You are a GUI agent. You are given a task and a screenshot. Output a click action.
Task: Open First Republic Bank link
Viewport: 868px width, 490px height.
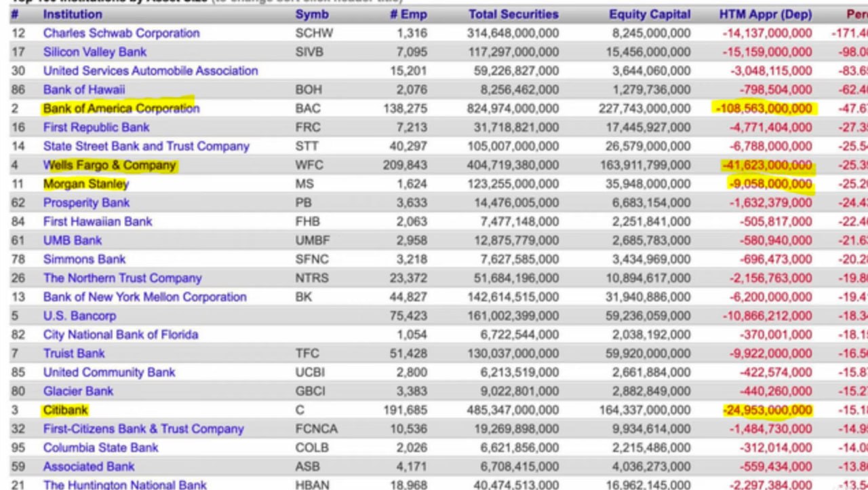[x=96, y=127]
